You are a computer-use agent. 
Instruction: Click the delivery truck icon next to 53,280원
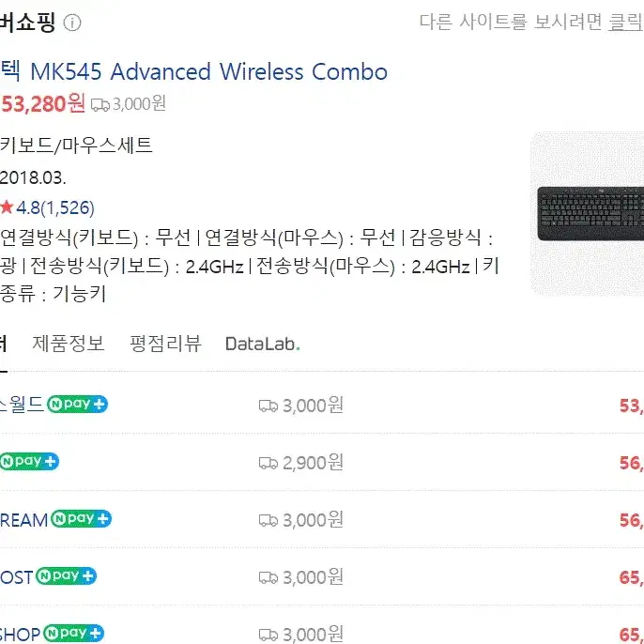tap(100, 105)
